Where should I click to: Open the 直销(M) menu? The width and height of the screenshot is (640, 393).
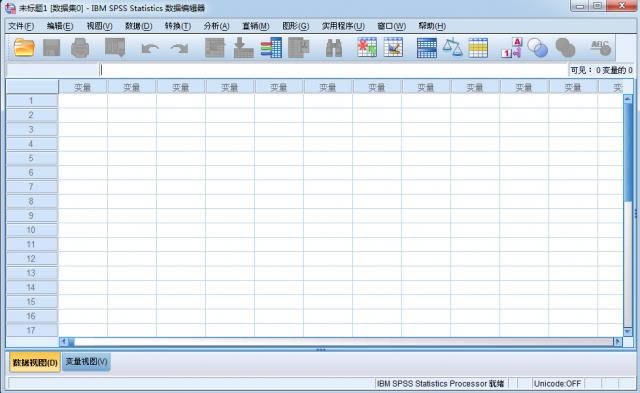(256, 26)
